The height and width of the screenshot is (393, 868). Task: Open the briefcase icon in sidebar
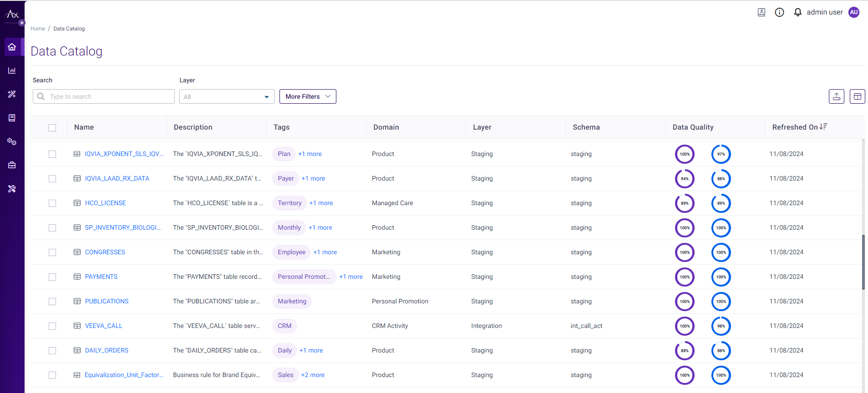pos(12,165)
